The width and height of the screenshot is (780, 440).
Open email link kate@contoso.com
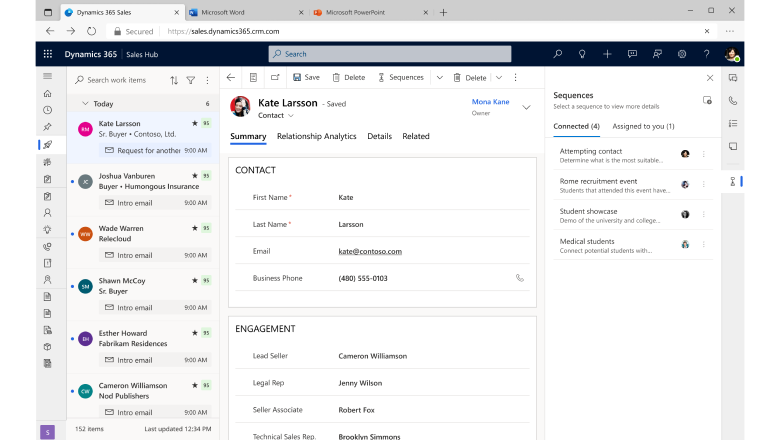coord(370,251)
